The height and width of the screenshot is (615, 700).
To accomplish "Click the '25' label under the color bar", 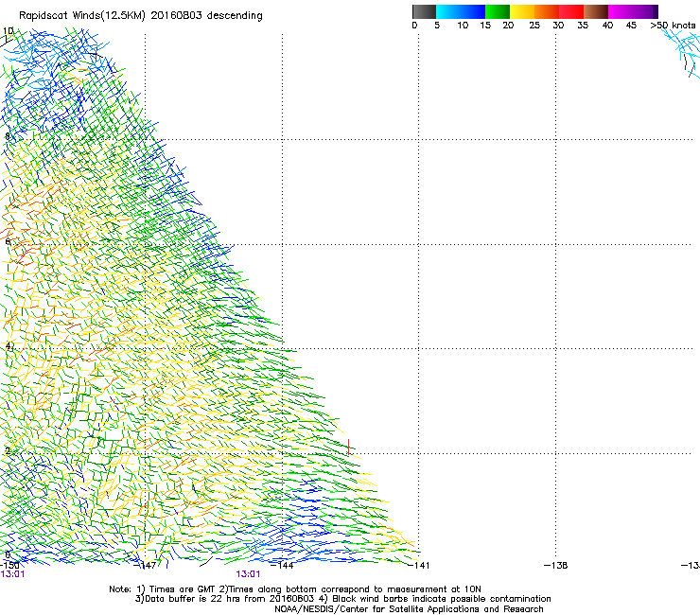I will click(x=534, y=26).
